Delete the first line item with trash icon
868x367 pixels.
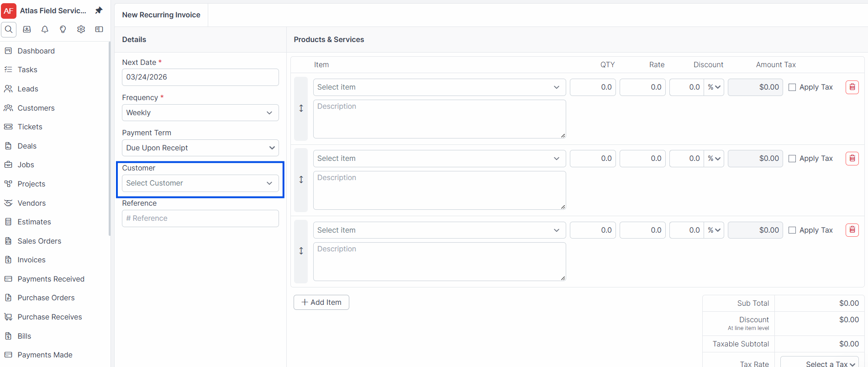click(852, 87)
